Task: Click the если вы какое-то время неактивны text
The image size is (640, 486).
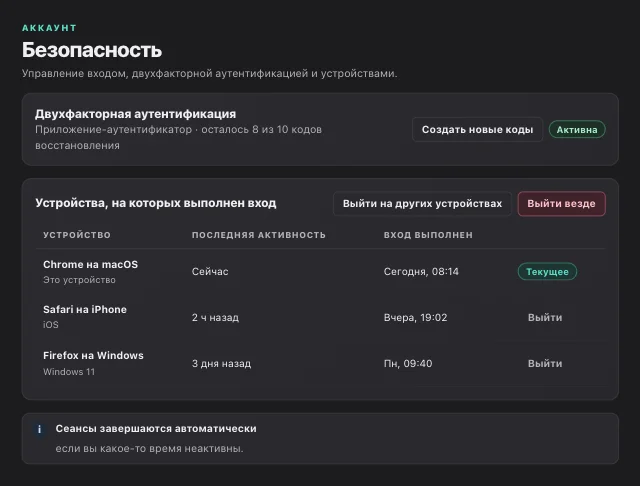Action: coord(149,448)
